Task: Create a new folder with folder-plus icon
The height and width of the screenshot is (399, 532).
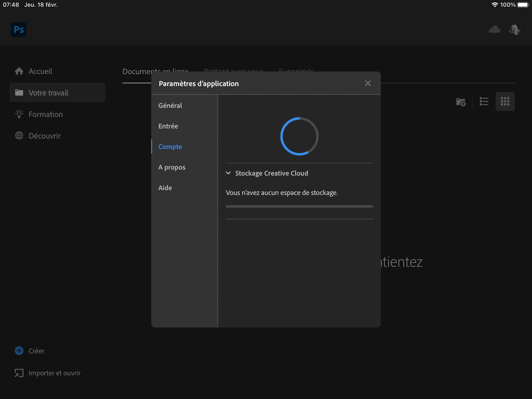Action: pos(461,102)
